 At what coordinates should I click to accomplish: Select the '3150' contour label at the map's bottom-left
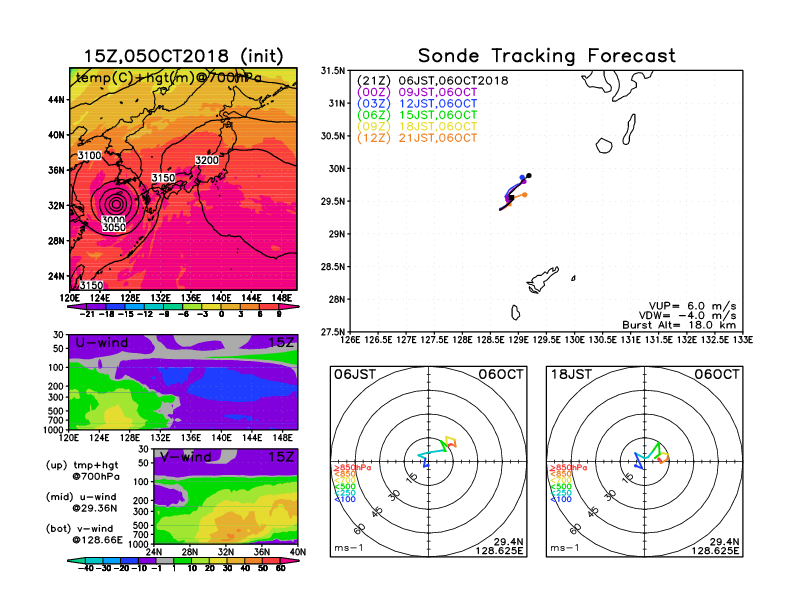[x=91, y=285]
